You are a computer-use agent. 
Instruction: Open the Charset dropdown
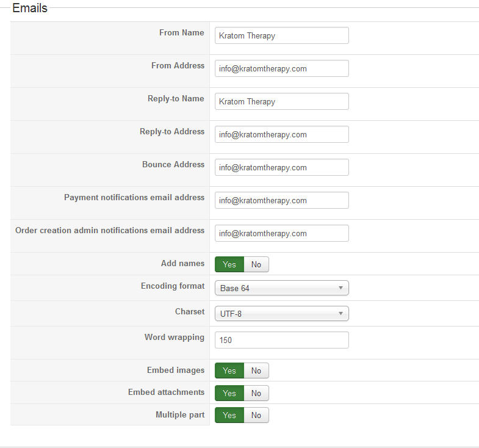(281, 314)
